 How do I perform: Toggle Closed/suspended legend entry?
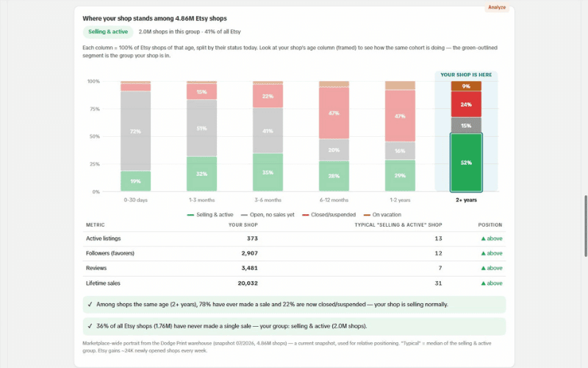pyautogui.click(x=329, y=215)
